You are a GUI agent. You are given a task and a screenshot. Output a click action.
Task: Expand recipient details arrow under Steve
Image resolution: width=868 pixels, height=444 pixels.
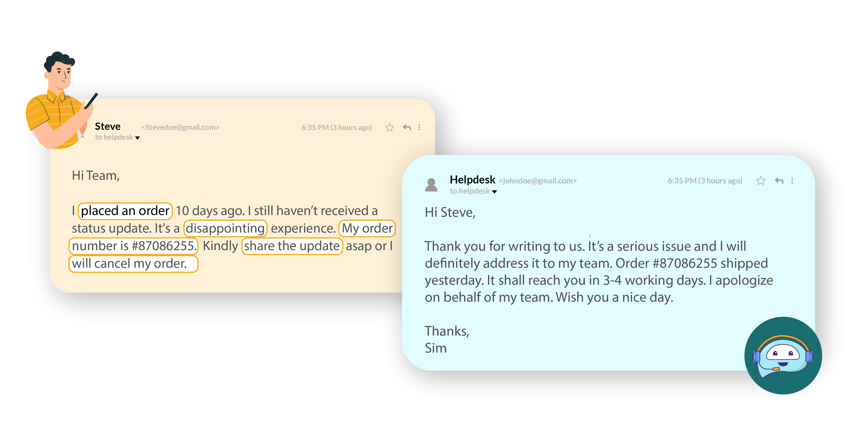pos(138,138)
